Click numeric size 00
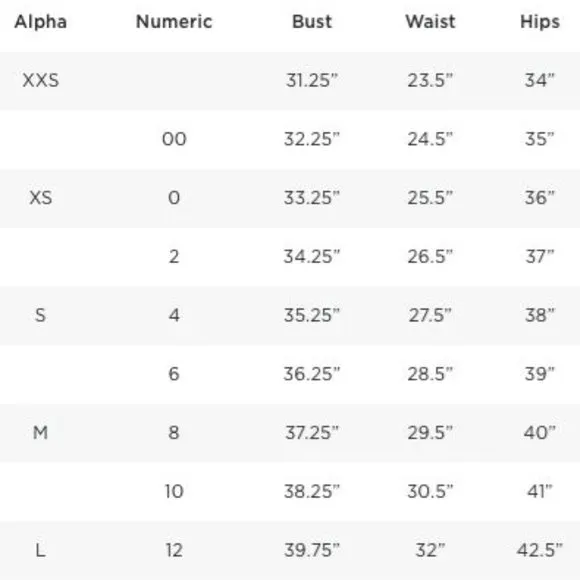The width and height of the screenshot is (580, 580). tap(174, 139)
